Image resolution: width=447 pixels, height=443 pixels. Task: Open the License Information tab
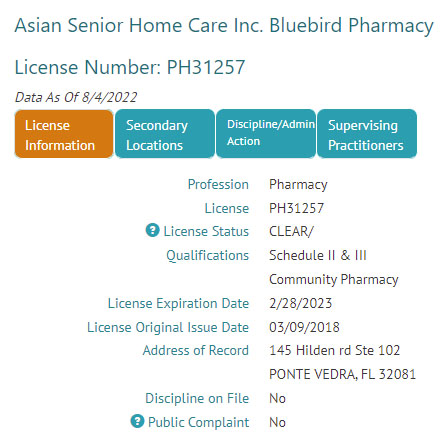point(64,134)
